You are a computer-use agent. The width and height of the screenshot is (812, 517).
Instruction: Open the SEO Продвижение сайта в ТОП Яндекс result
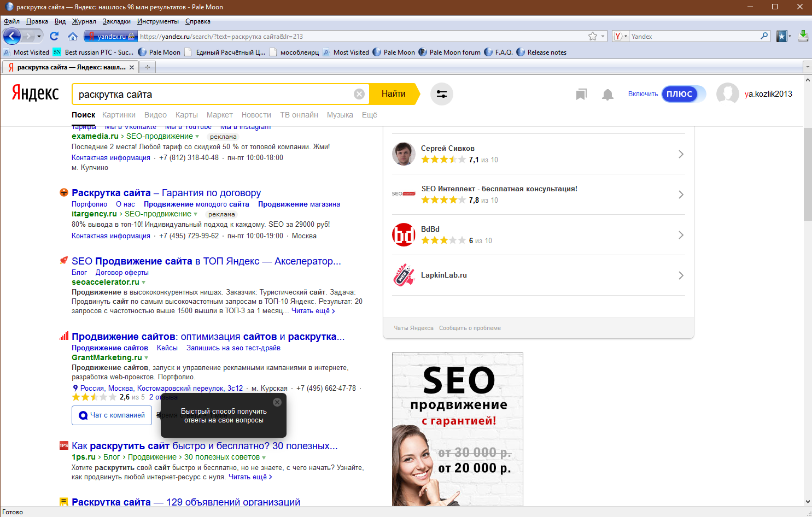click(206, 261)
